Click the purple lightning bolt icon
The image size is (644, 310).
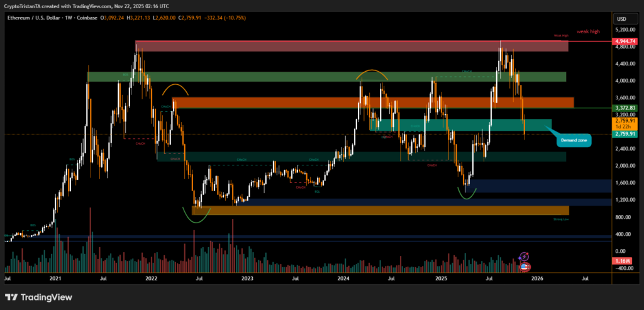524,257
